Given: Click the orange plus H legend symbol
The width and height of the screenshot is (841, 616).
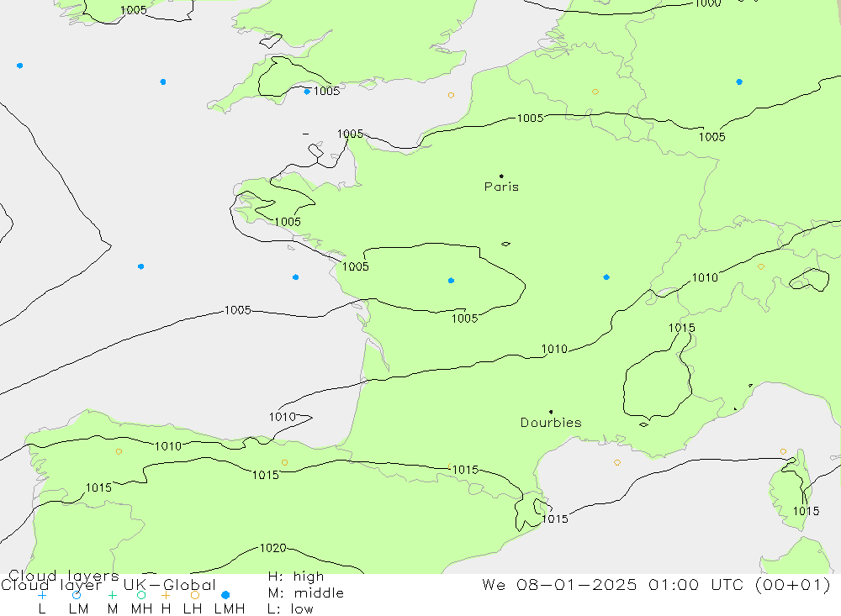Looking at the screenshot, I should point(166,595).
